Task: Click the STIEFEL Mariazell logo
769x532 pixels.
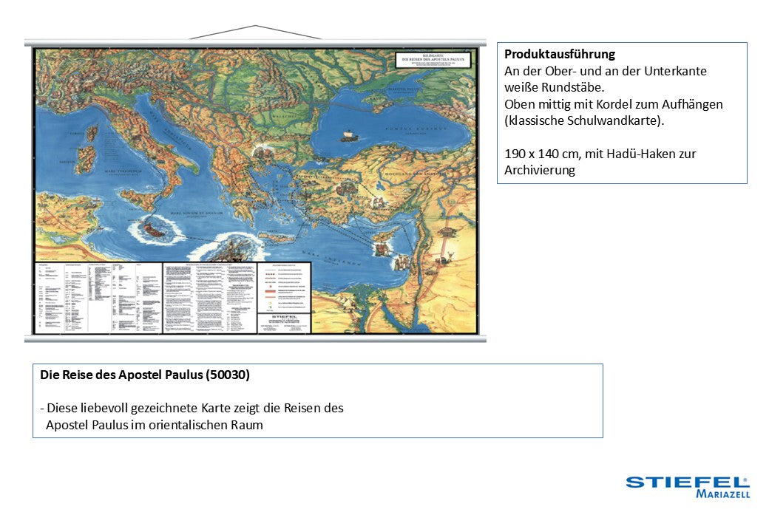Action: 687,486
